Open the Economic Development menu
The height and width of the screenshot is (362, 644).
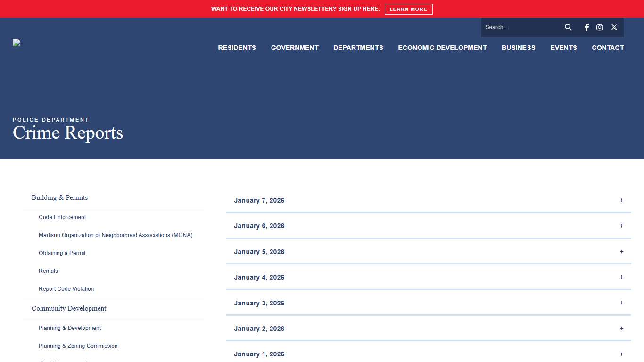click(x=442, y=48)
